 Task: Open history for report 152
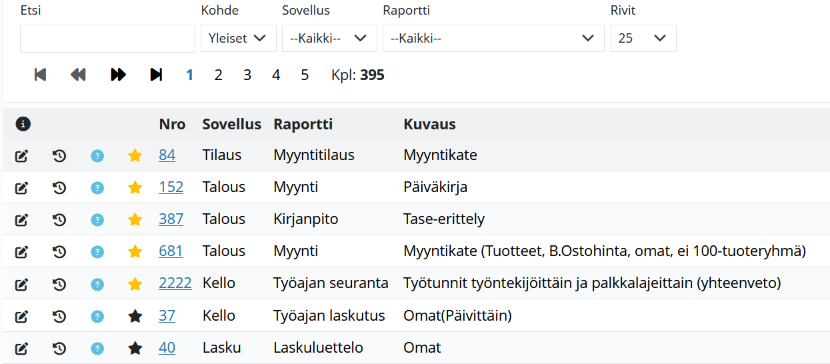59,188
